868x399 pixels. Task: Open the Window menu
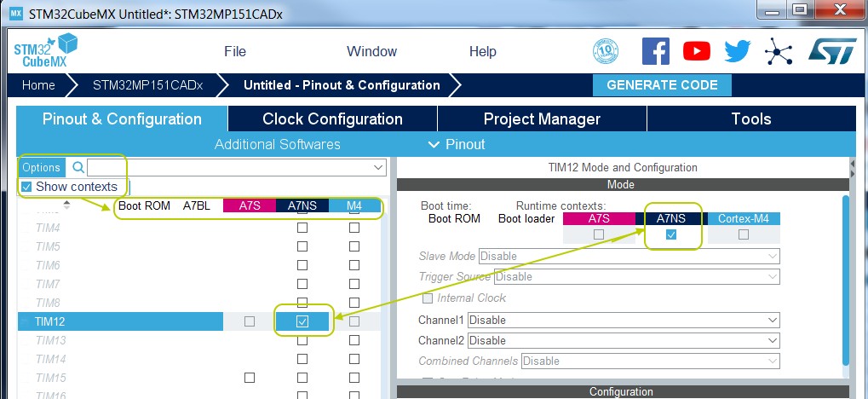click(371, 51)
